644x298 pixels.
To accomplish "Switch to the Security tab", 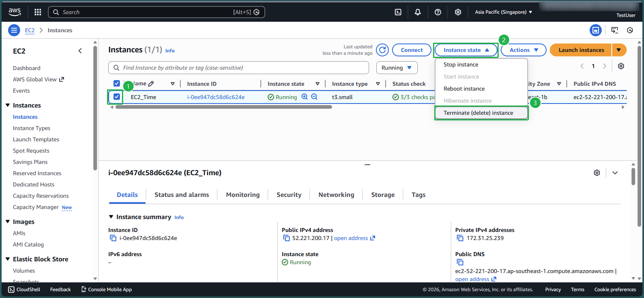I will click(289, 195).
